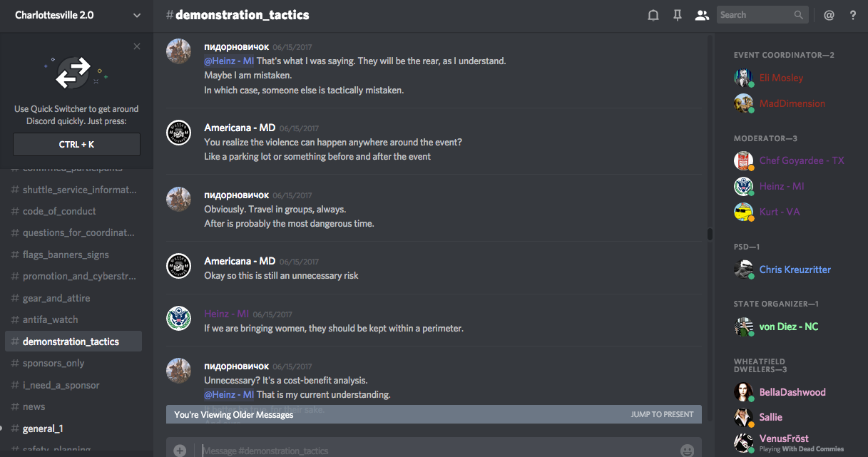Image resolution: width=868 pixels, height=457 pixels.
Task: Click the chat scrollbar handle
Action: (x=710, y=234)
